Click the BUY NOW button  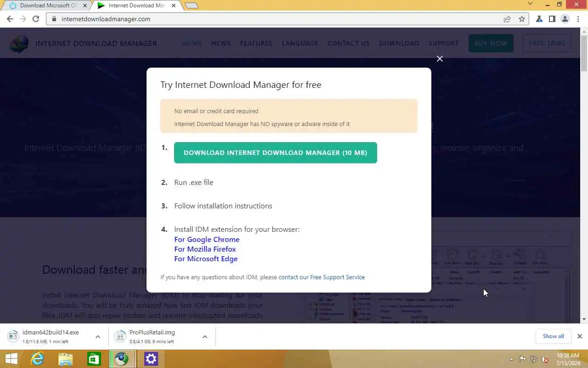[x=491, y=43]
